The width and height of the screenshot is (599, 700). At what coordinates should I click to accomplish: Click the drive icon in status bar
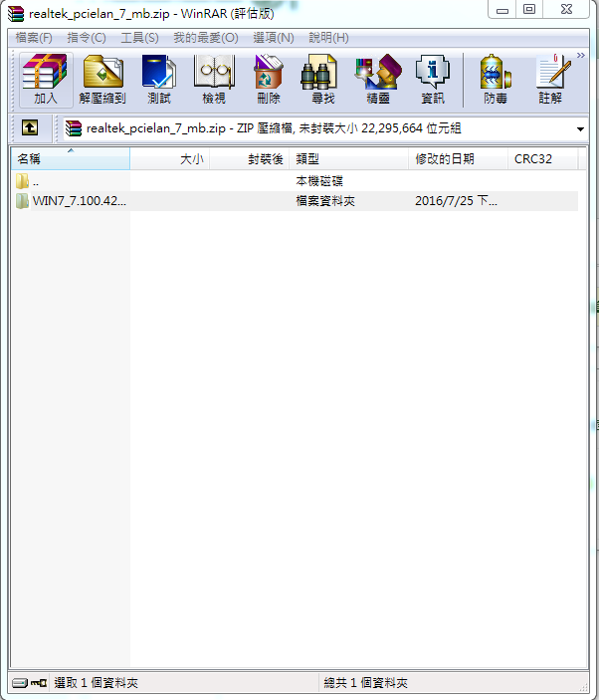click(x=20, y=683)
